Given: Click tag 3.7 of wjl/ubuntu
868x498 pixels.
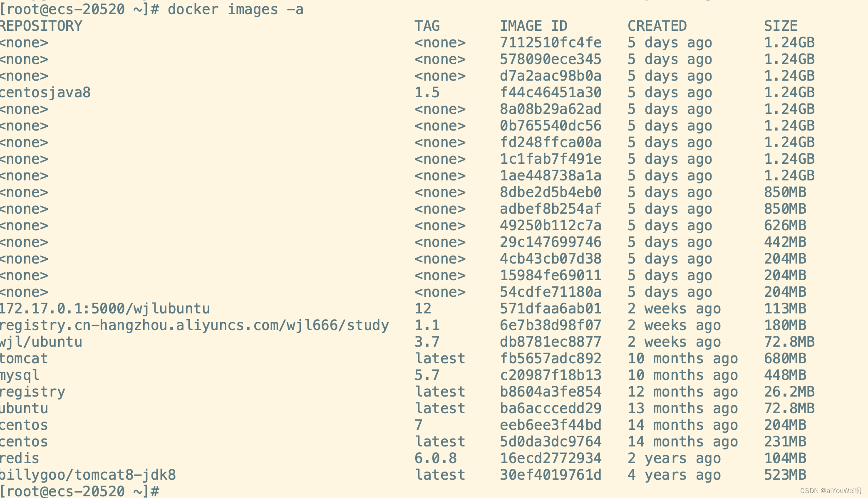Looking at the screenshot, I should click(x=427, y=342).
